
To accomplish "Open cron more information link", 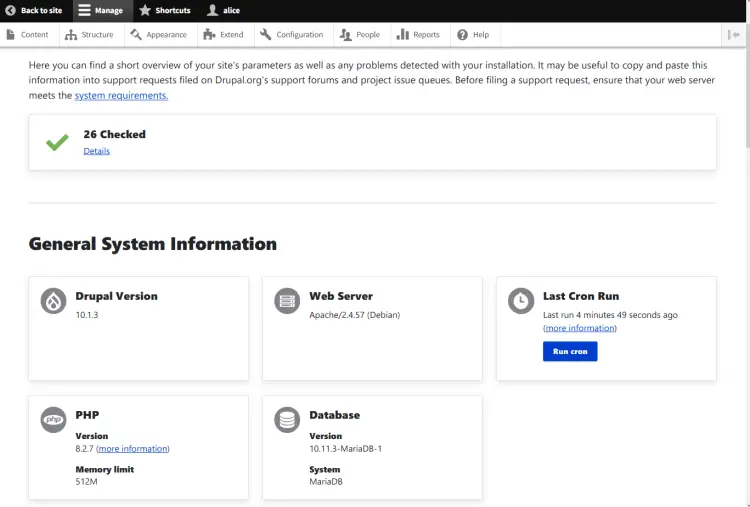I will click(x=580, y=328).
